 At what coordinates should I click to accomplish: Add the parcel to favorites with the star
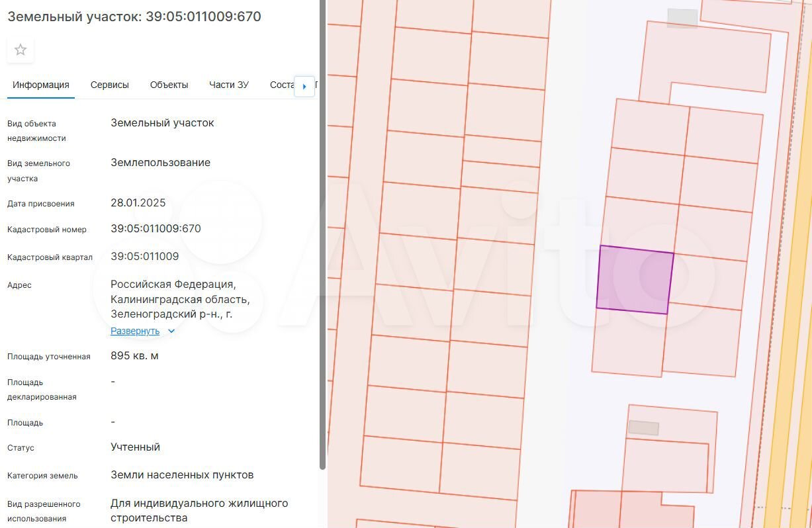(x=21, y=50)
